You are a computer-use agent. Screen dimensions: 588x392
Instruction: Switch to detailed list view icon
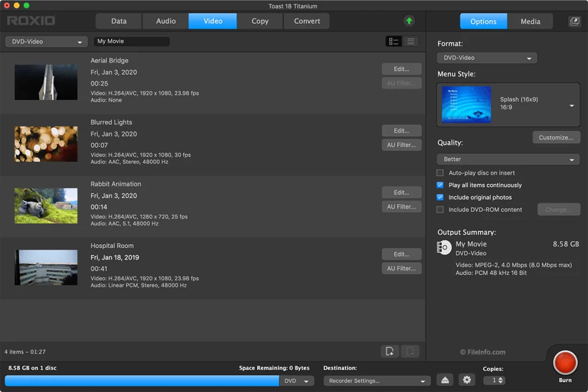(394, 41)
